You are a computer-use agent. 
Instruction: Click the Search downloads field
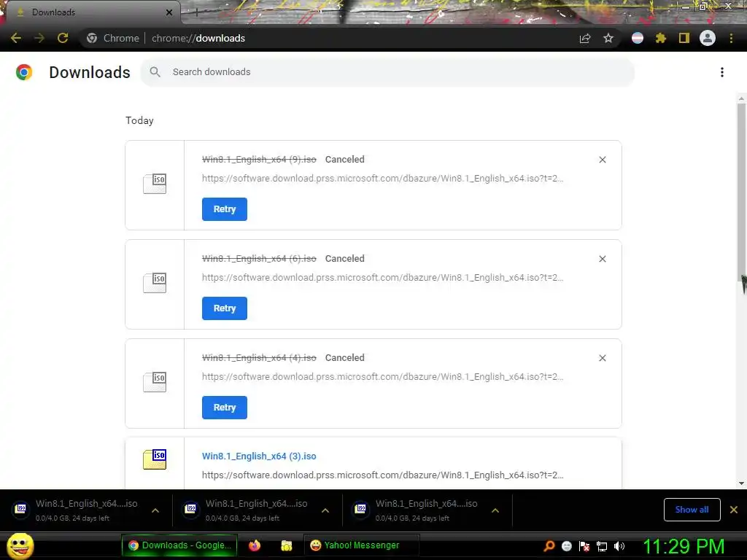click(387, 72)
